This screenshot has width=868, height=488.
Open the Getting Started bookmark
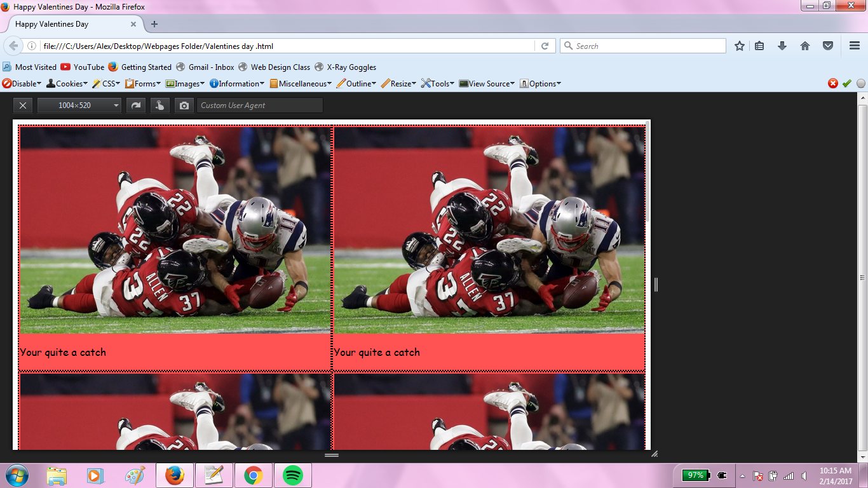(140, 67)
